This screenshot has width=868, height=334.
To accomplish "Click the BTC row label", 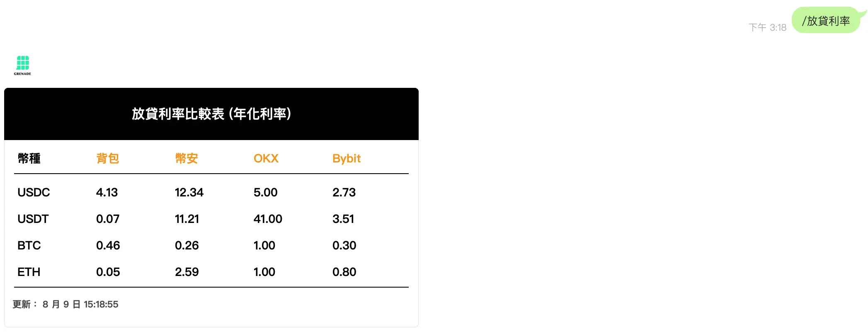I will pos(29,245).
